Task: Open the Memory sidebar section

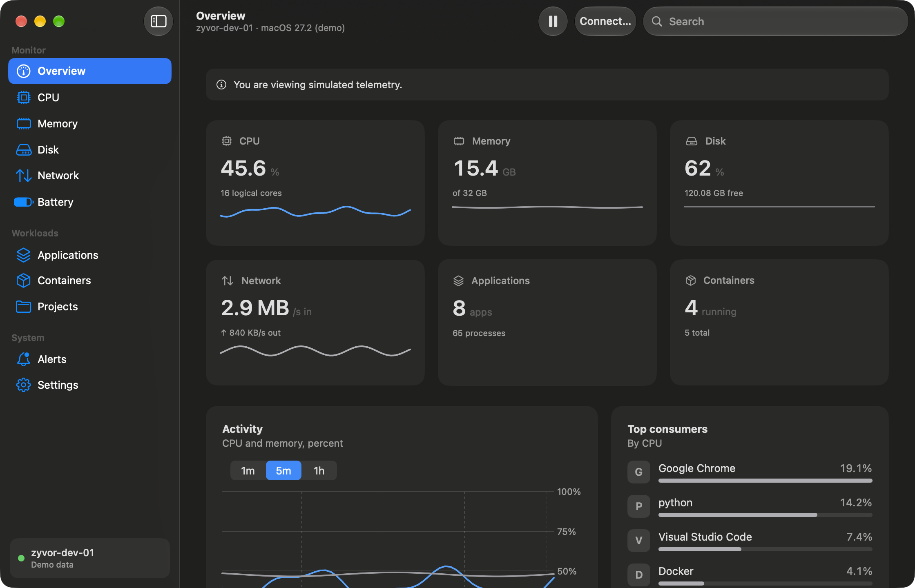Action: point(90,123)
